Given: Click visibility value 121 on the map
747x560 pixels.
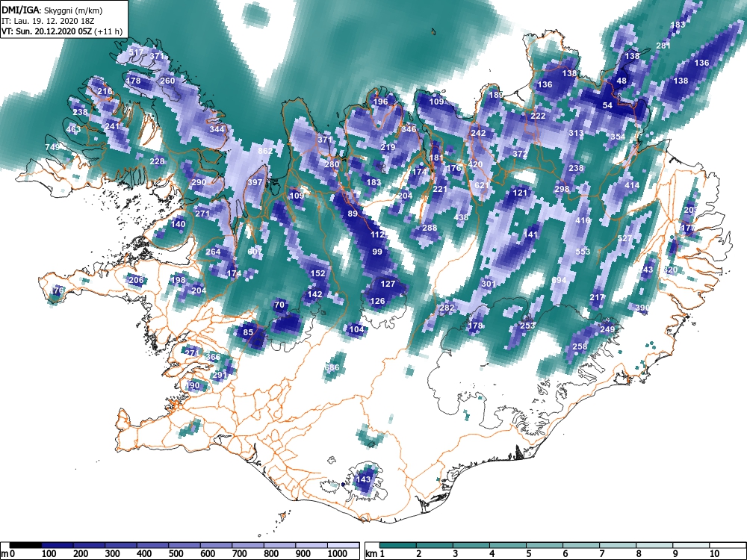Looking at the screenshot, I should point(520,193).
